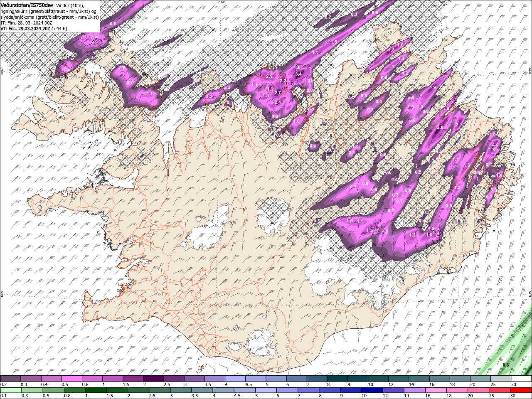532x399 pixels.
Task: Select the 'IT: Fim. 28. 03. 2024 00Z' line
Action: [26, 23]
